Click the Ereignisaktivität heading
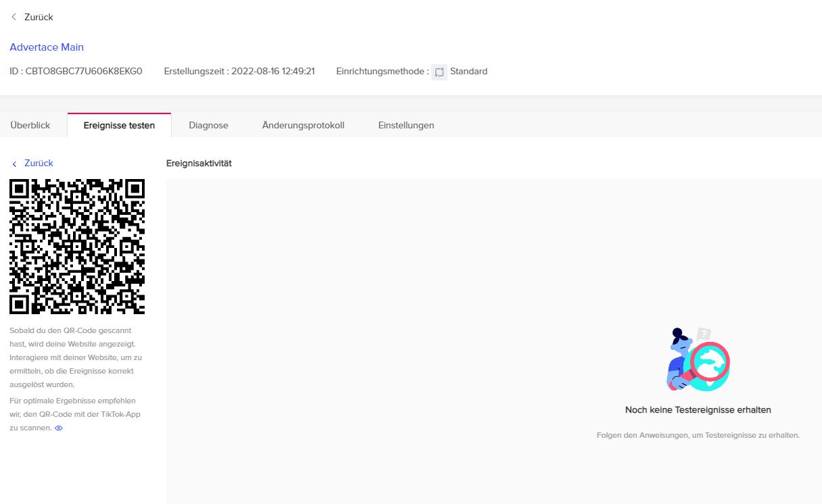The width and height of the screenshot is (822, 504). pos(199,163)
